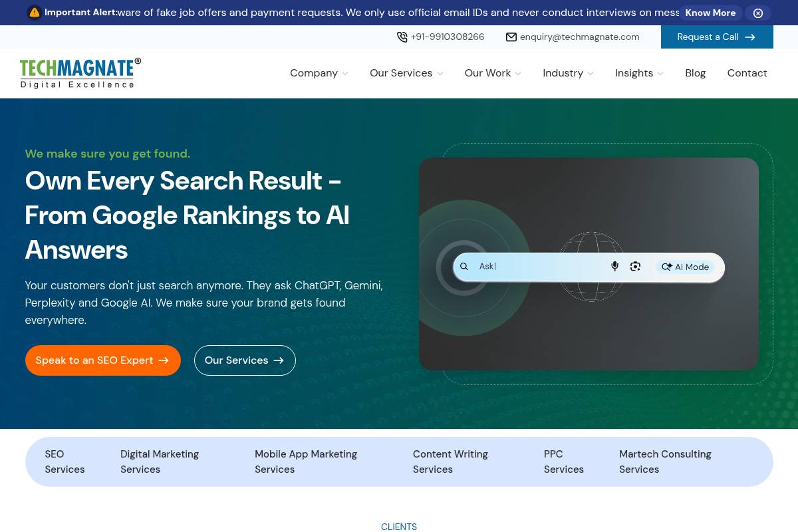
Task: Expand the Company dropdown chevron
Action: (x=345, y=74)
